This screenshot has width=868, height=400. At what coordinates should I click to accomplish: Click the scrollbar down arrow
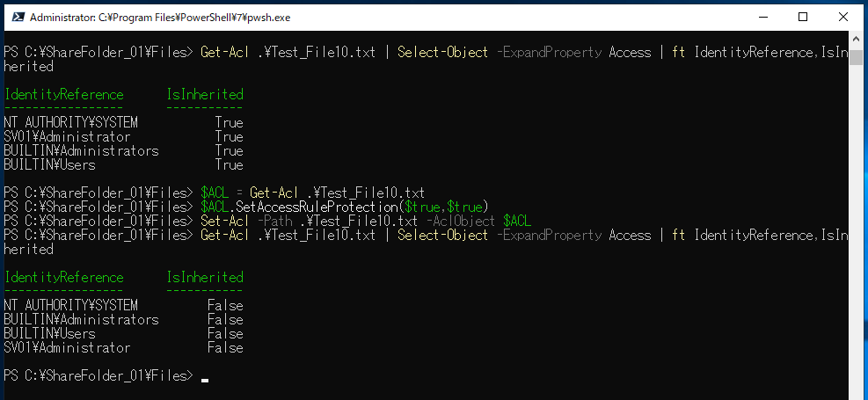(x=857, y=390)
